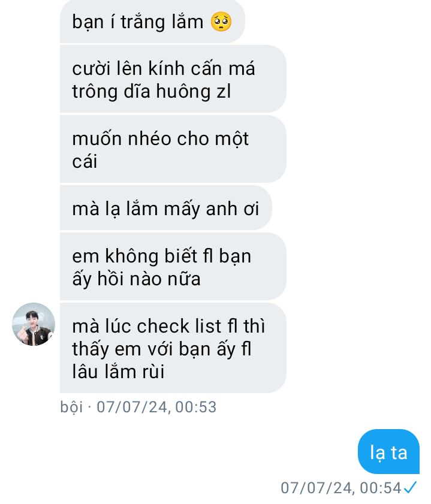Tap the blue "lạ ta" sent bubble
Screen dimensions: 431x504
click(388, 451)
